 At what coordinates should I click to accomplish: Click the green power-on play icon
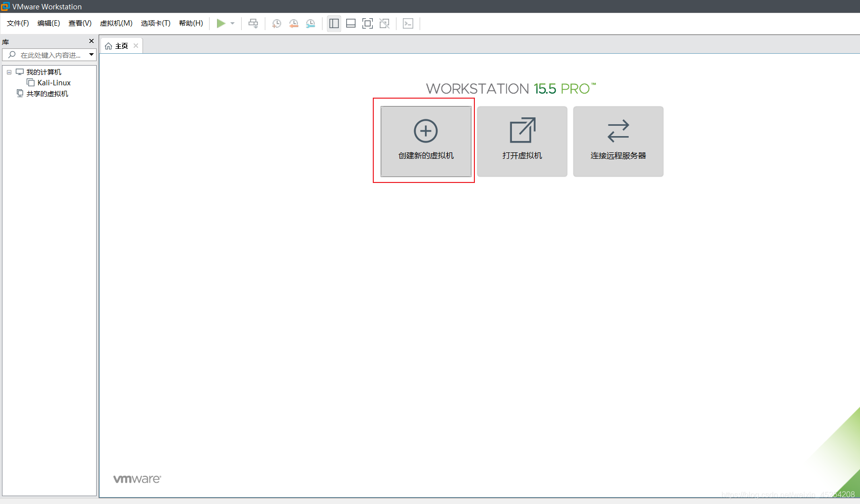(x=221, y=23)
